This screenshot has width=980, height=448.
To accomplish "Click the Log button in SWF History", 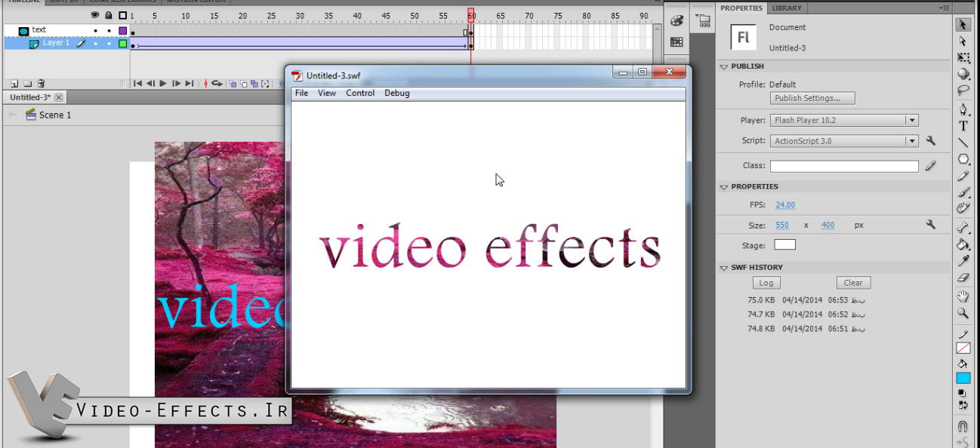I will click(x=766, y=283).
